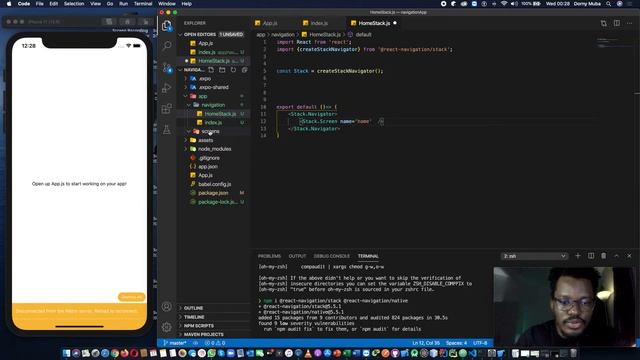The height and width of the screenshot is (360, 640).
Task: Change file encoding via UTF-8
Action: click(480, 343)
